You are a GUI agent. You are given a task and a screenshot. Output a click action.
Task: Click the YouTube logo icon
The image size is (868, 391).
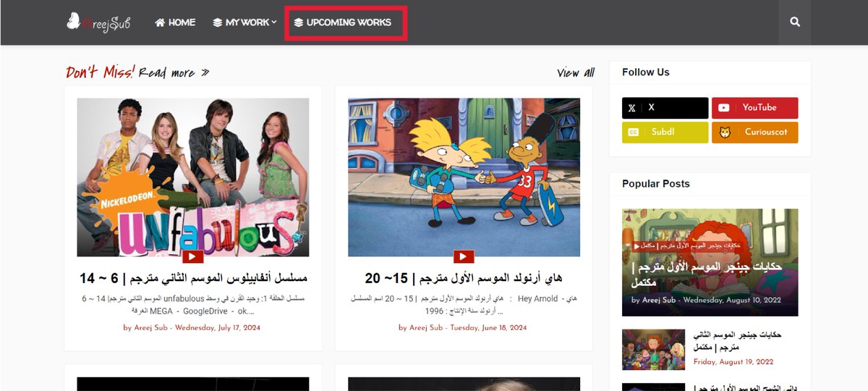(x=724, y=108)
